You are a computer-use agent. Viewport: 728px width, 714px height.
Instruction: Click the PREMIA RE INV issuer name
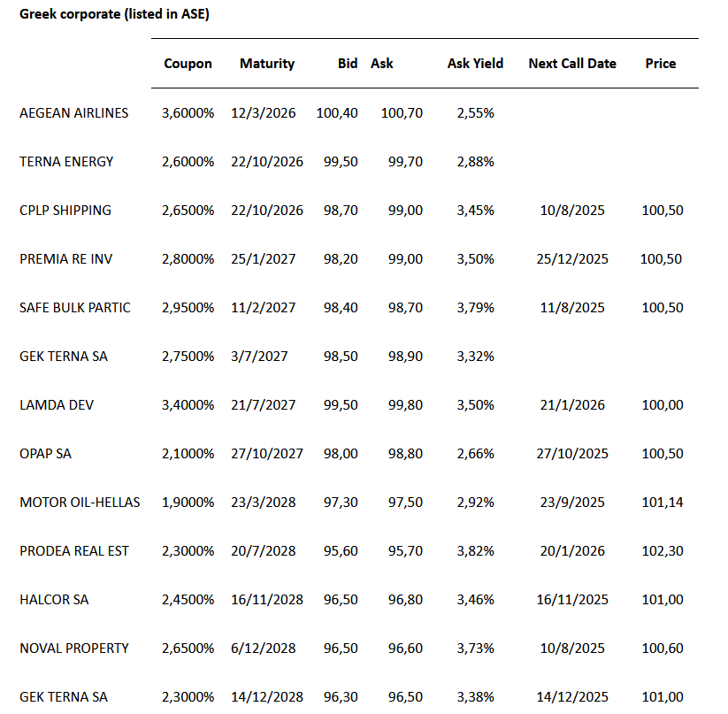(66, 259)
